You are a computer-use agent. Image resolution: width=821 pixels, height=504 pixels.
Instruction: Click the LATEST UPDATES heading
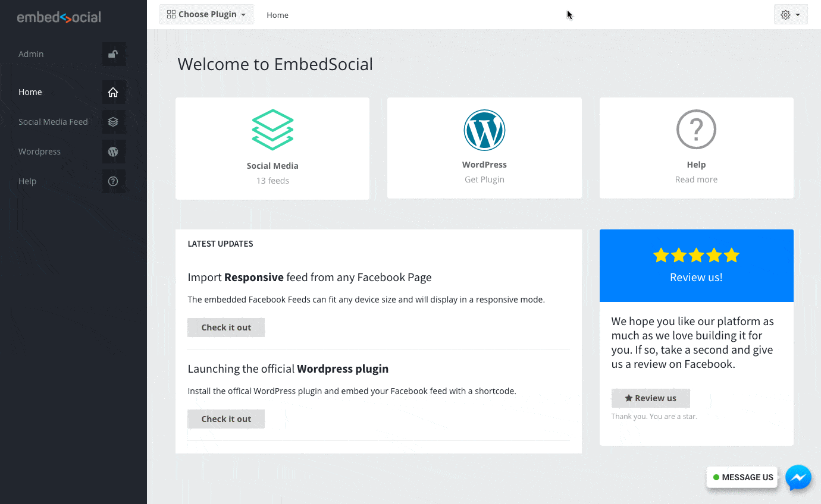pos(220,244)
